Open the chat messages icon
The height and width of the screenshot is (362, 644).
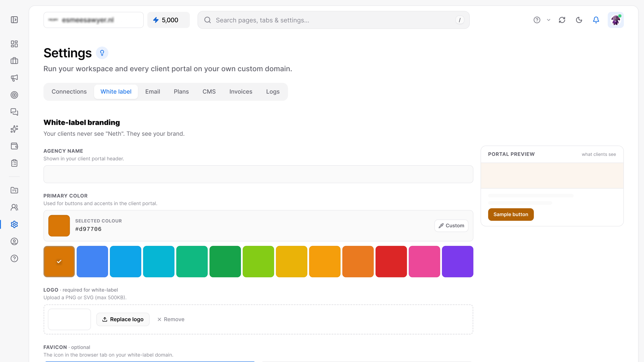[x=14, y=112]
